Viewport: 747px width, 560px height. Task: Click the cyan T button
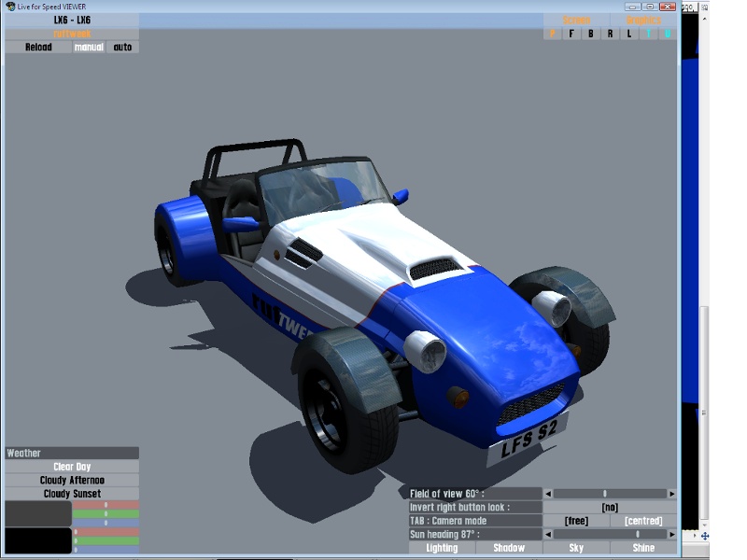click(649, 34)
